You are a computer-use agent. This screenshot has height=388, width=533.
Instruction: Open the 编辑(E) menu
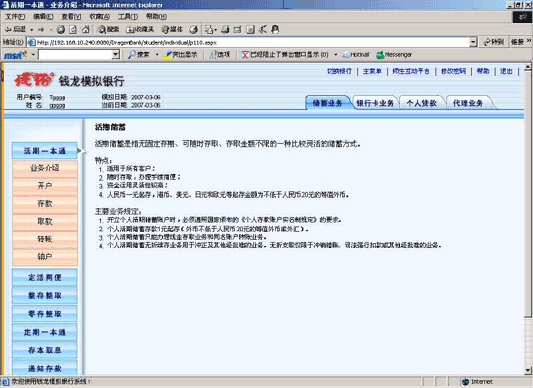coord(43,17)
